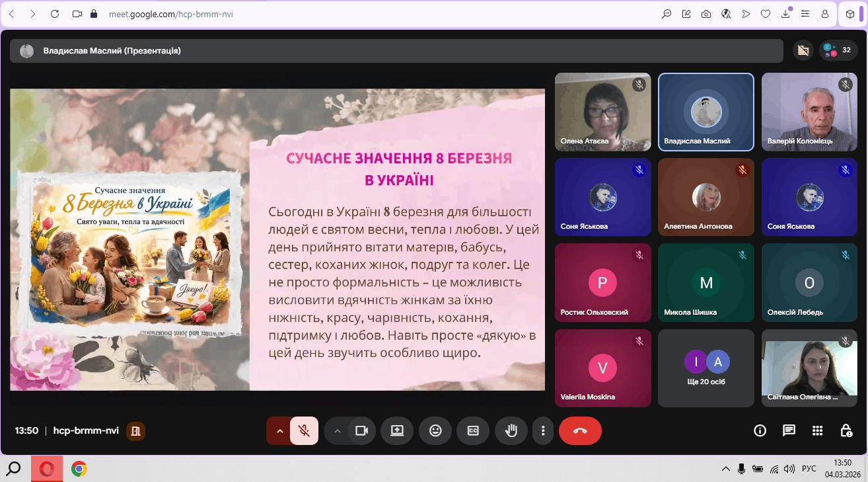Toggle closed captions with the CC button
The image size is (868, 482).
[473, 430]
